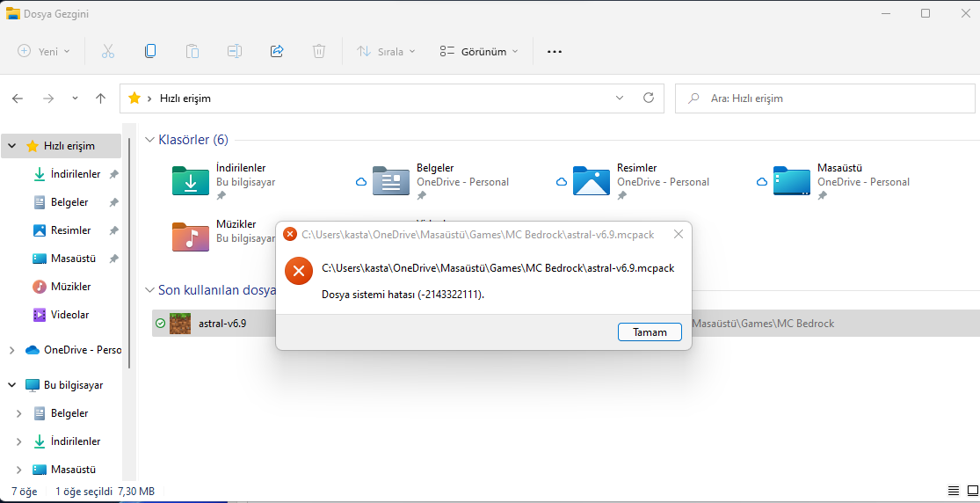Open the Sırala sort dropdown
980x503 pixels.
pyautogui.click(x=386, y=51)
